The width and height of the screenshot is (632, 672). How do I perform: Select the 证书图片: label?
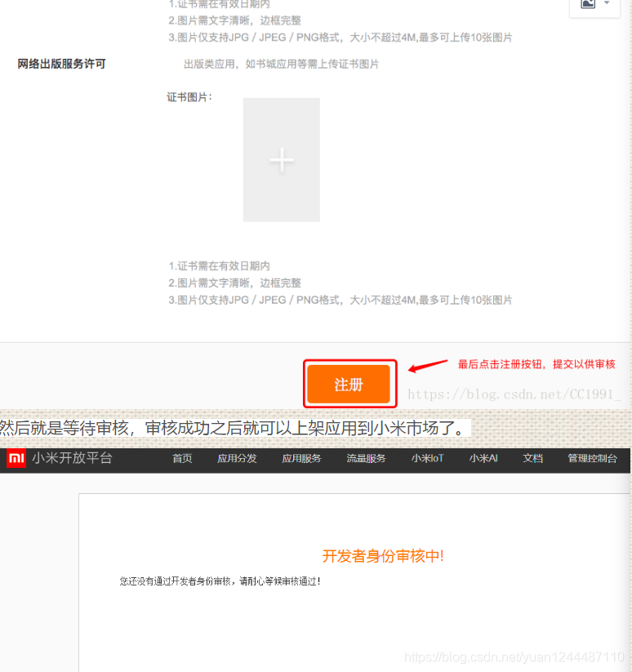(x=189, y=97)
